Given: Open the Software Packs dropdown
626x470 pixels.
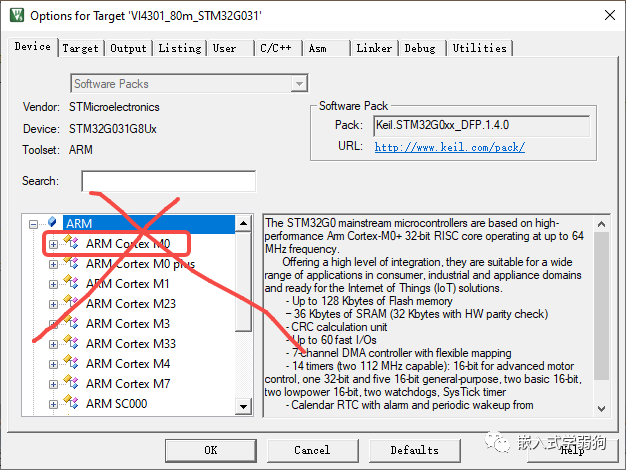Looking at the screenshot, I should pos(299,84).
